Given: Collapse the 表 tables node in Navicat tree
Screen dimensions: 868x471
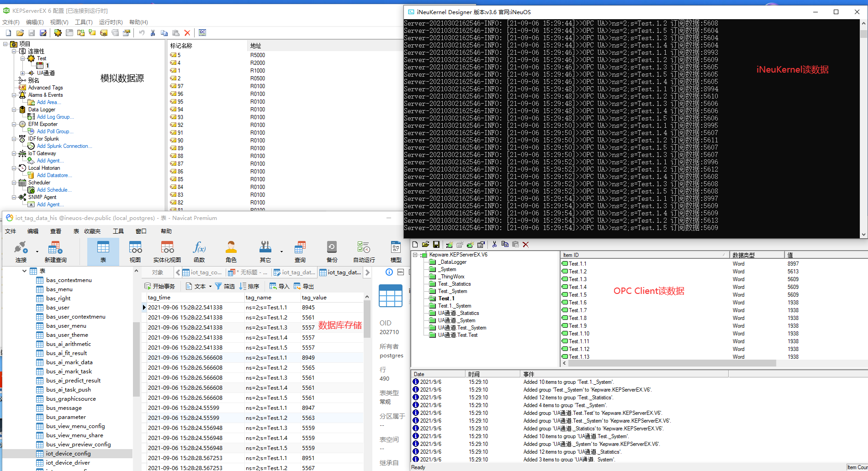Looking at the screenshot, I should (24, 271).
